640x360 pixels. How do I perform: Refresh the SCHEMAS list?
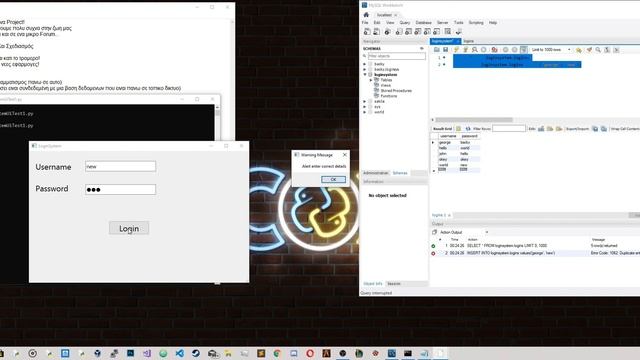[x=422, y=48]
